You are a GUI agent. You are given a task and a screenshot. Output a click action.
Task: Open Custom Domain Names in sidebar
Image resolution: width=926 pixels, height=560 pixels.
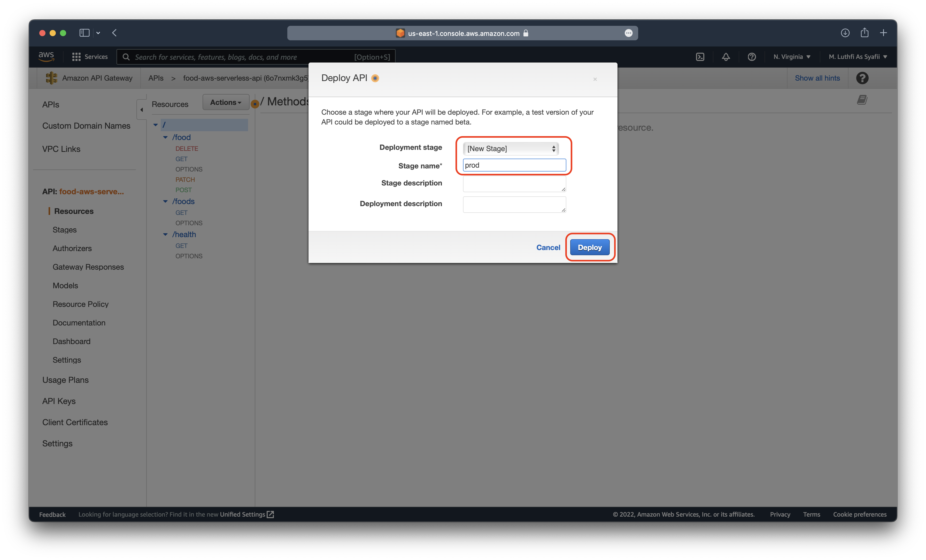86,126
